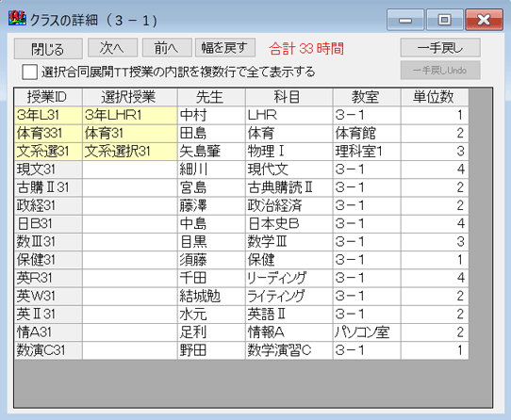Maximize the クラスの詳細 window
The image size is (511, 420).
(444, 20)
